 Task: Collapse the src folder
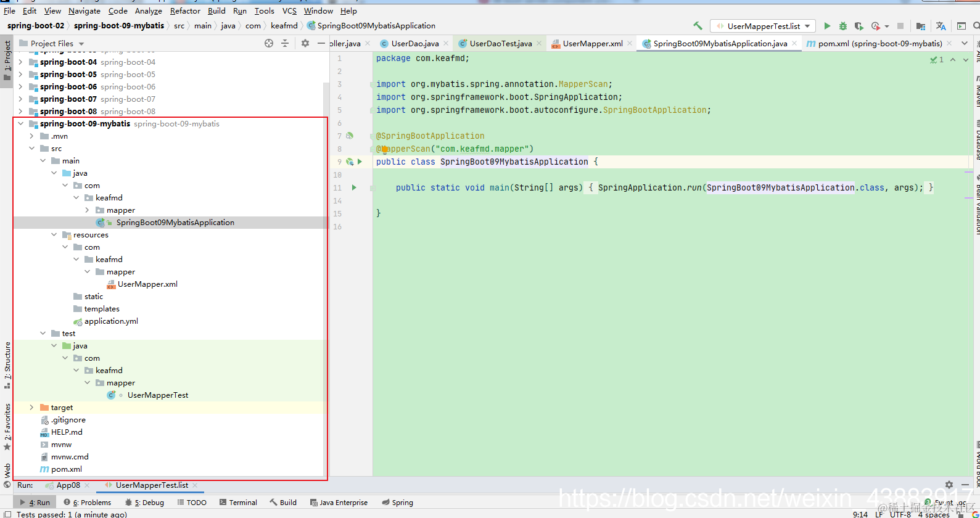click(32, 148)
